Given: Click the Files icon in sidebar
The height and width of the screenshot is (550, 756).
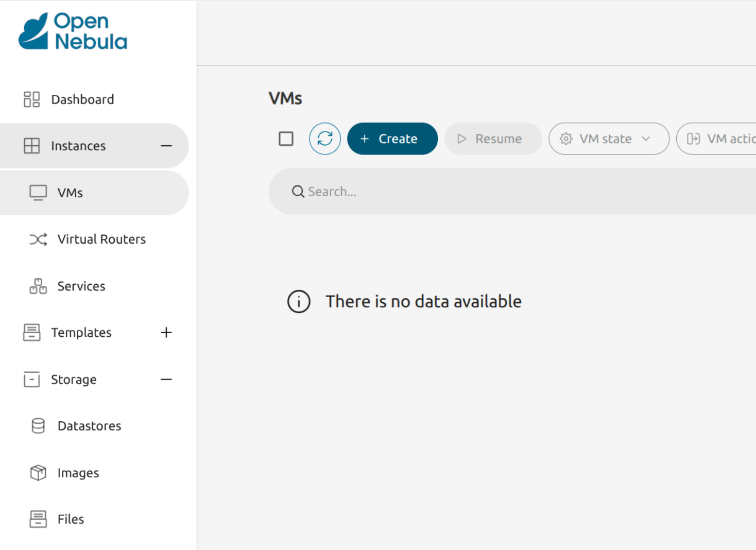Looking at the screenshot, I should click(38, 519).
